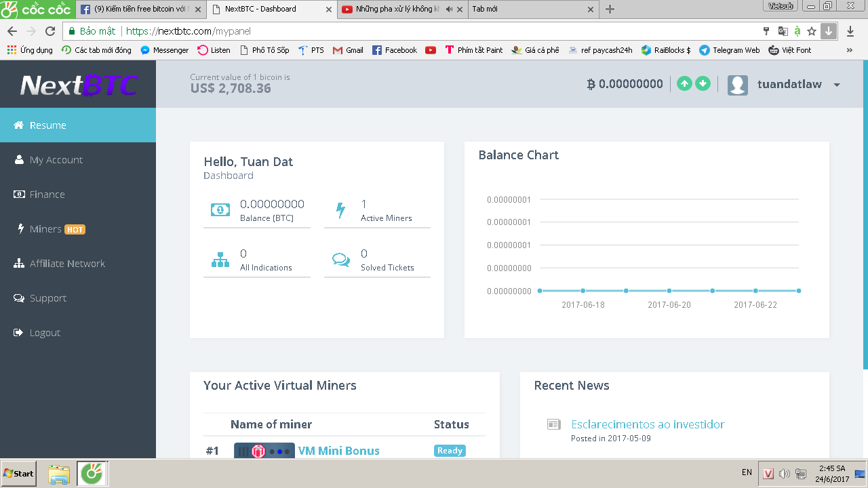Open File Explorer from the taskbar
The height and width of the screenshot is (488, 868).
click(59, 474)
